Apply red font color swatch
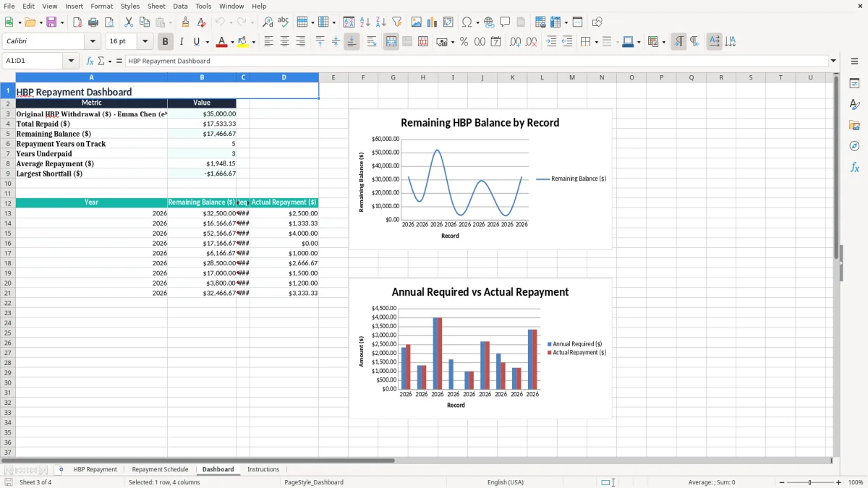The width and height of the screenshot is (868, 488). coord(221,42)
